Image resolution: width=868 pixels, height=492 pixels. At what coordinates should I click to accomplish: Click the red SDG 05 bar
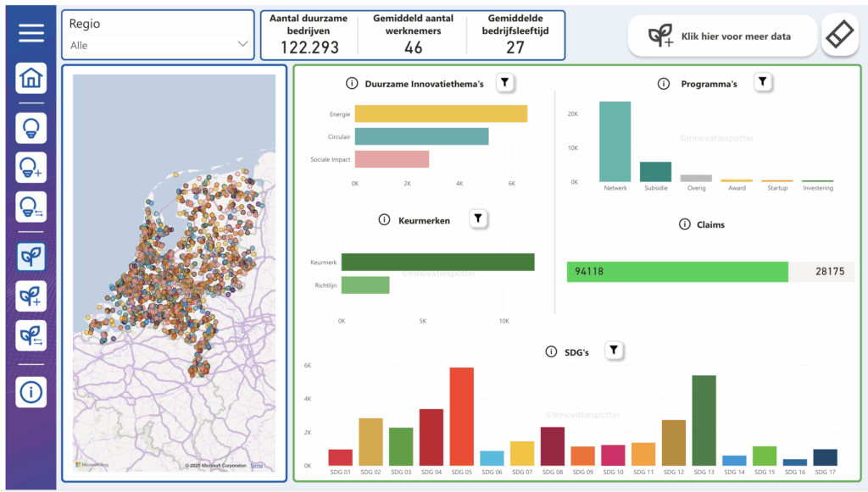pos(461,417)
